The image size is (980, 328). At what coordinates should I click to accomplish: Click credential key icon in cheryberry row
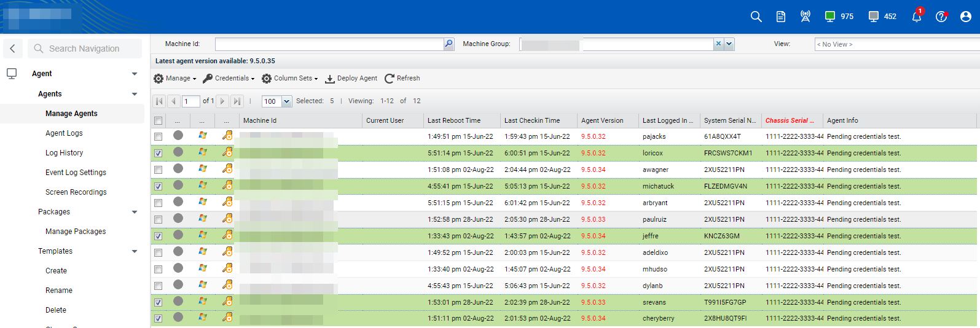[227, 317]
